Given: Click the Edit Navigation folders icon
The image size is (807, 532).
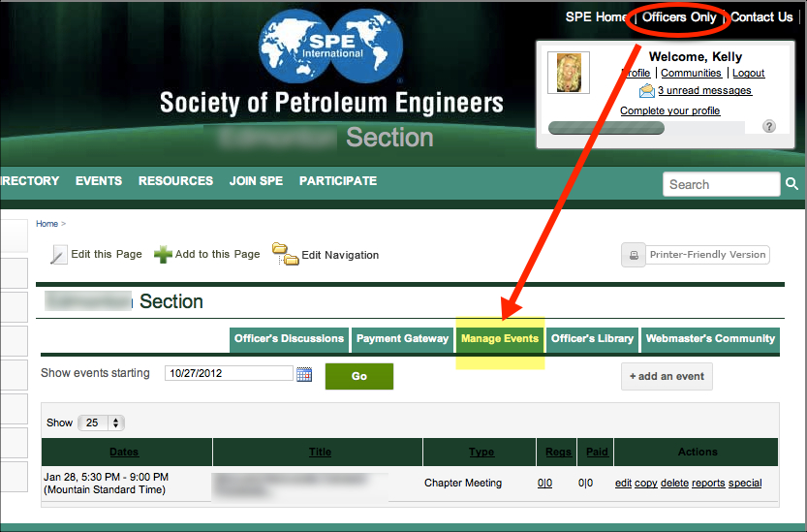Looking at the screenshot, I should 285,254.
